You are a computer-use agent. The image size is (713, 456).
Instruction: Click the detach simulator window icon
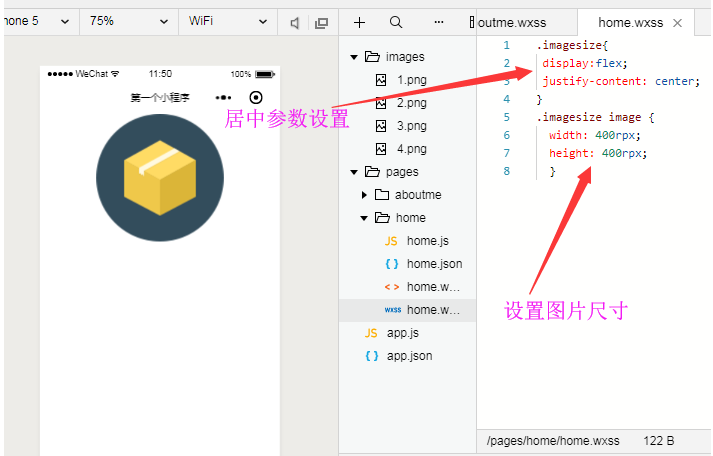point(321,23)
